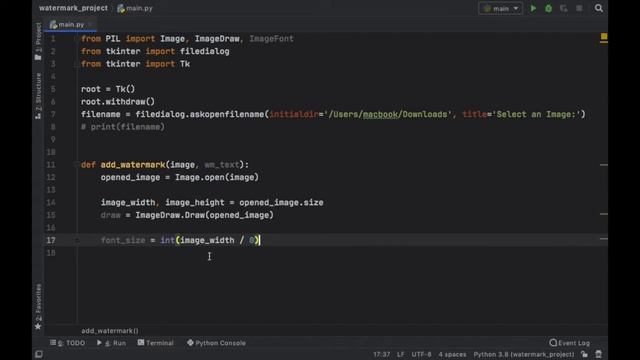The image size is (640, 360).
Task: Open the Structure tool window sidebar tab
Action: click(38, 96)
